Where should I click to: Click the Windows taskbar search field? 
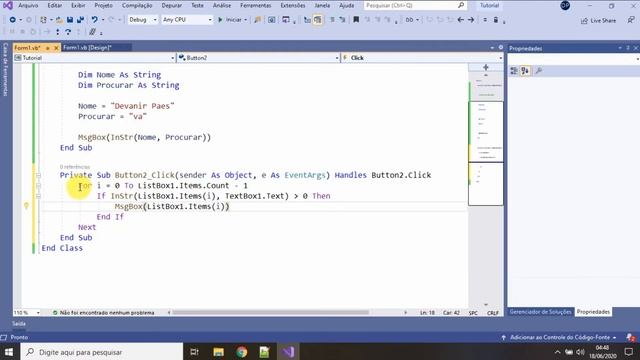(x=101, y=352)
